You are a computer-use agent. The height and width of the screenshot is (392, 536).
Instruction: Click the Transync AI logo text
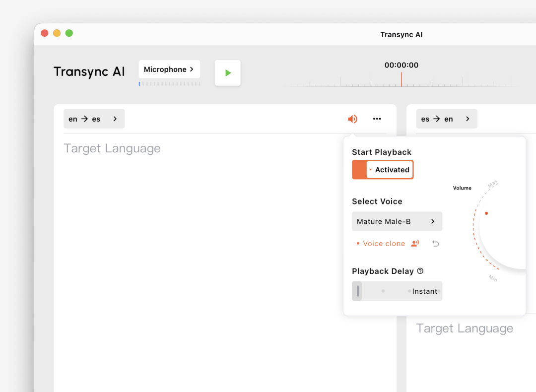click(89, 71)
